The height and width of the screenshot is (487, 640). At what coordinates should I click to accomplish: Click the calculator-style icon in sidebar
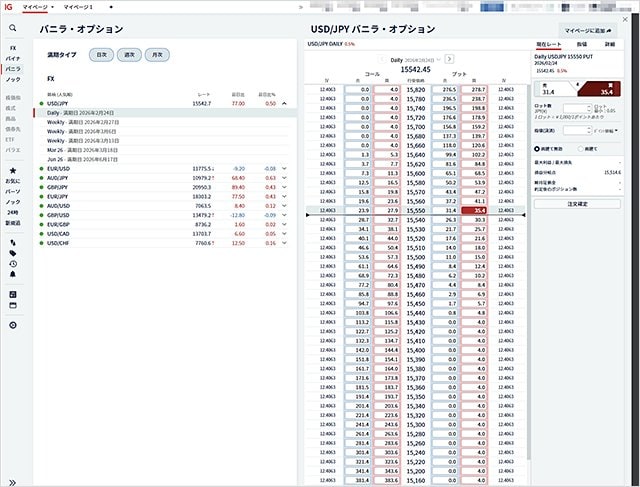(13, 294)
